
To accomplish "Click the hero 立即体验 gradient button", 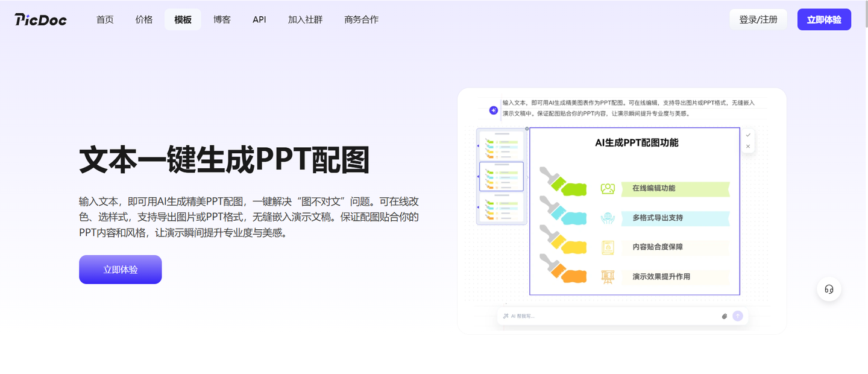I will [121, 270].
